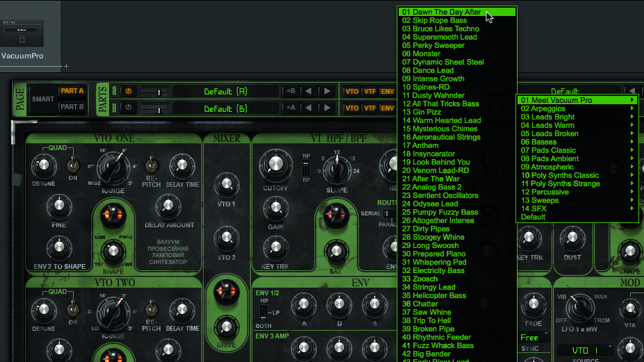This screenshot has width=644, height=362.
Task: Expand 14 SFX category
Action: [x=577, y=208]
